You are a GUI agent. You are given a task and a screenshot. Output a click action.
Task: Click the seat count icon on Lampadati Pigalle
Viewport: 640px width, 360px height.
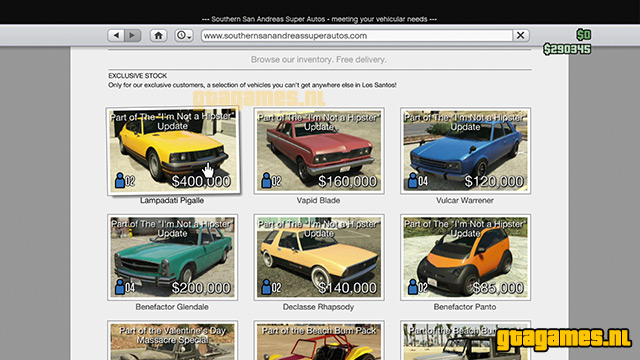click(125, 180)
